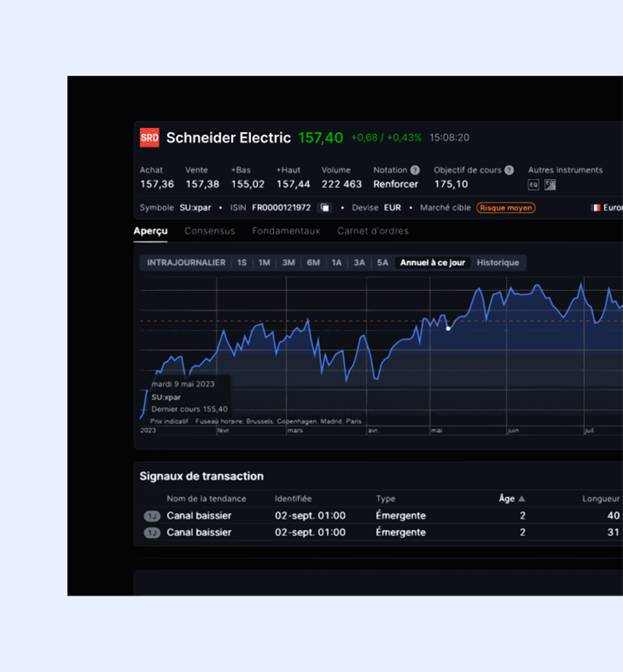Click the French flag icon

[x=595, y=208]
